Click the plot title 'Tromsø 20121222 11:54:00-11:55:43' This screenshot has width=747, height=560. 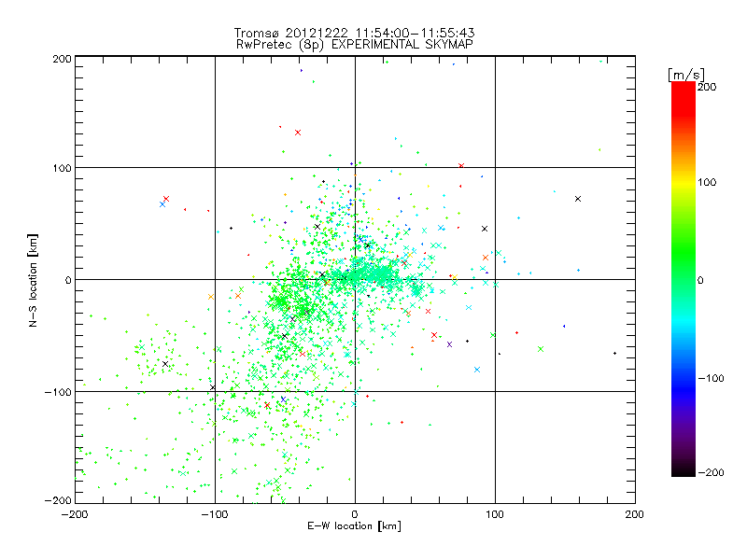tap(355, 33)
